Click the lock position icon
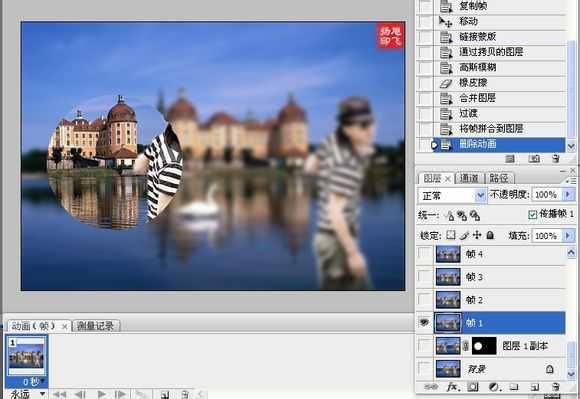 pos(477,235)
